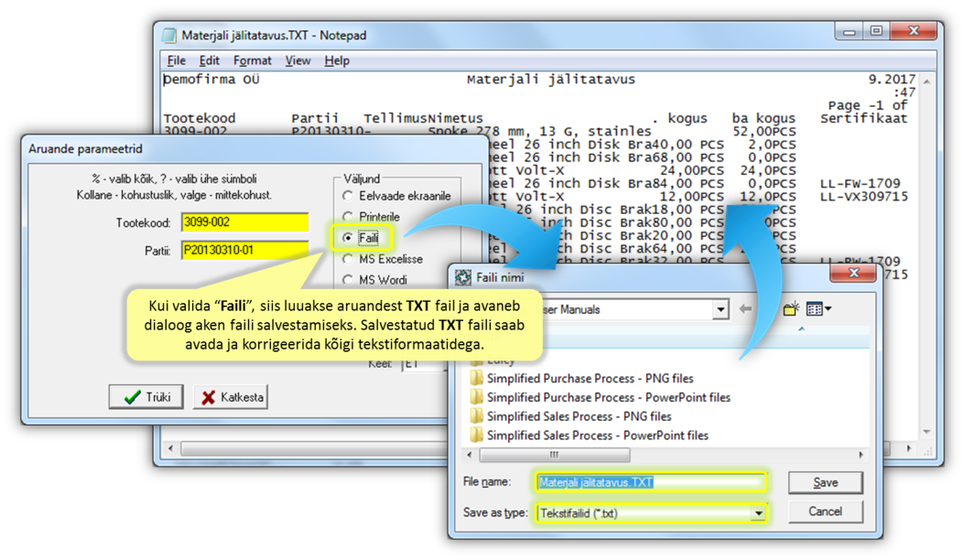This screenshot has width=965, height=560.
Task: Open the Help menu in Notepad
Action: tap(337, 60)
